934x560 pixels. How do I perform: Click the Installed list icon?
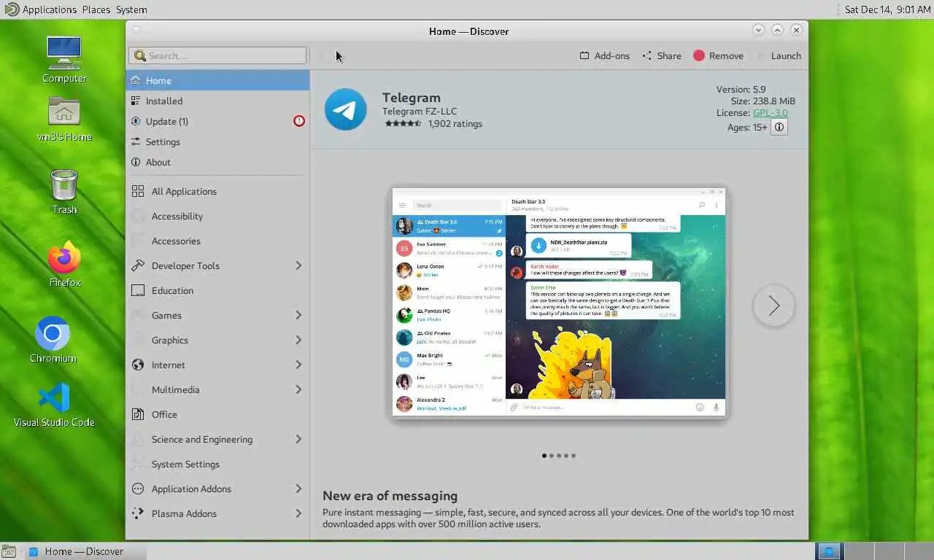pyautogui.click(x=136, y=101)
